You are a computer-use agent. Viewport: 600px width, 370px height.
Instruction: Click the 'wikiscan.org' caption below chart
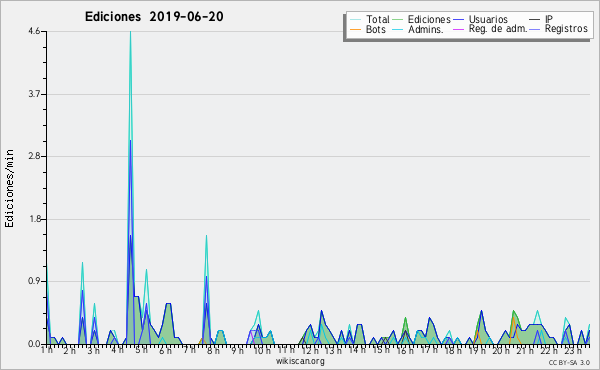click(x=300, y=361)
